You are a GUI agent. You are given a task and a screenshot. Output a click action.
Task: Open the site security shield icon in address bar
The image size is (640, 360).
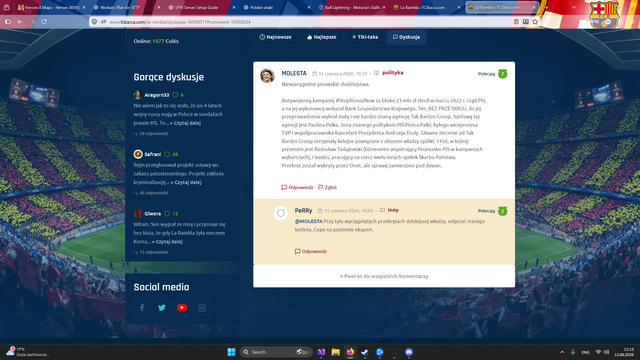pos(94,22)
